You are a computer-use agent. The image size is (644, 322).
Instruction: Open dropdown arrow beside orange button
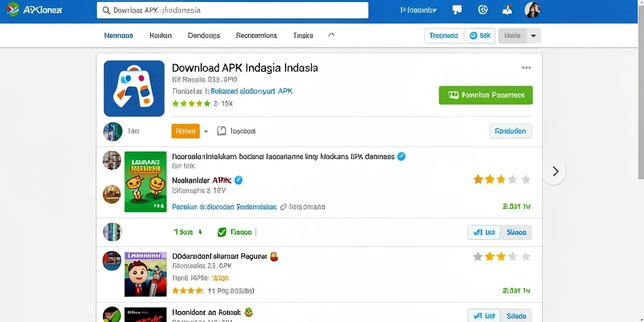pyautogui.click(x=206, y=131)
